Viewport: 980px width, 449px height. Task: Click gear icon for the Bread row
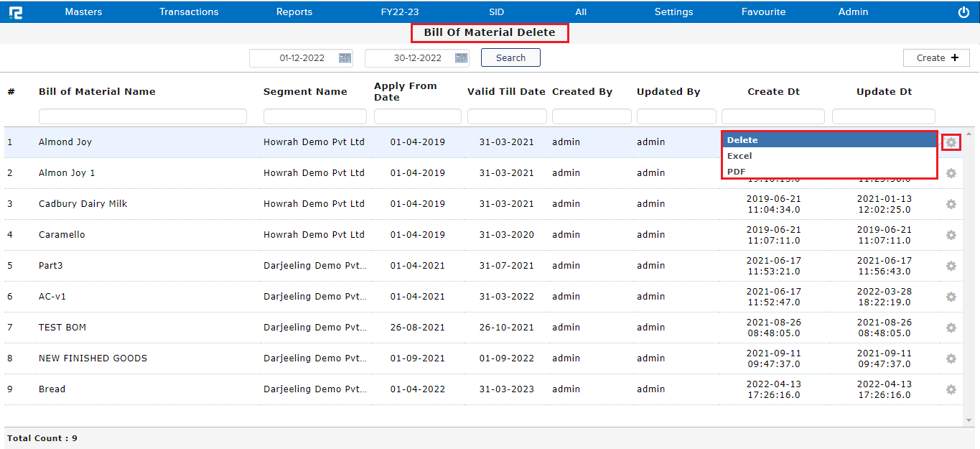(x=951, y=389)
